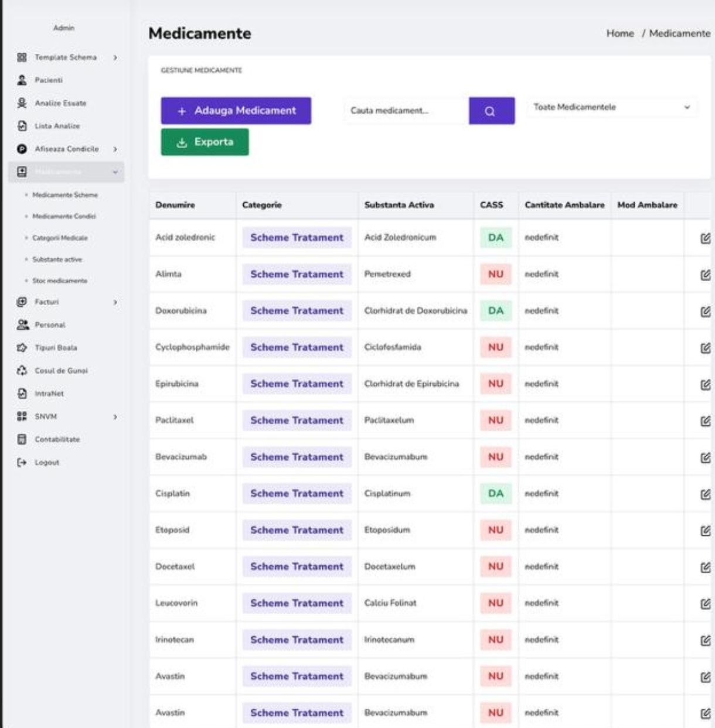Open edit icon for Doxorubicina row
The image size is (715, 728).
pos(705,312)
